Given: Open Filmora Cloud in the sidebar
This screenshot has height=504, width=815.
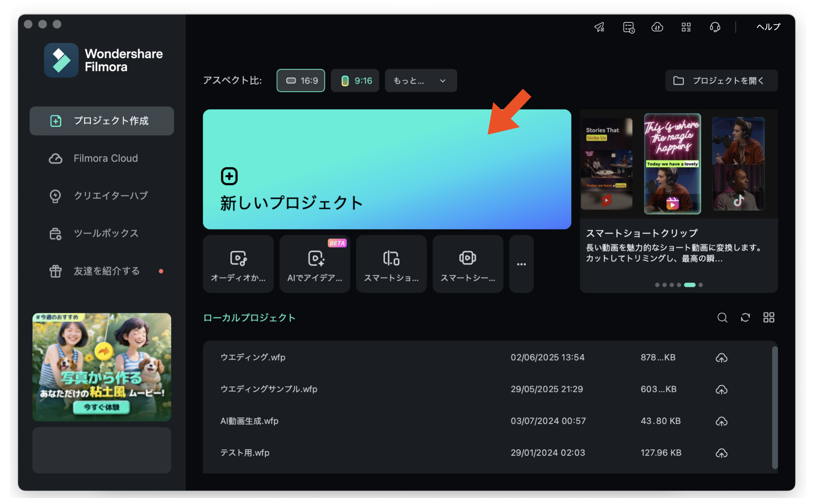Looking at the screenshot, I should pos(102,158).
